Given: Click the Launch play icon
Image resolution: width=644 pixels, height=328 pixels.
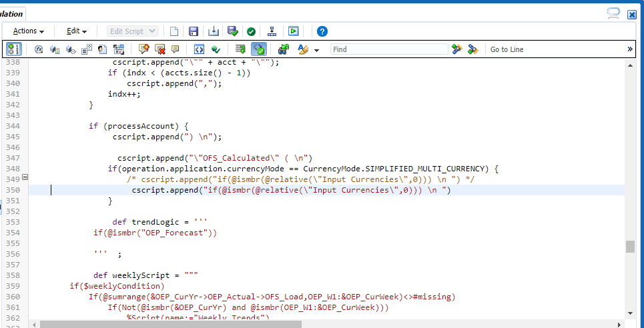Looking at the screenshot, I should click(293, 31).
